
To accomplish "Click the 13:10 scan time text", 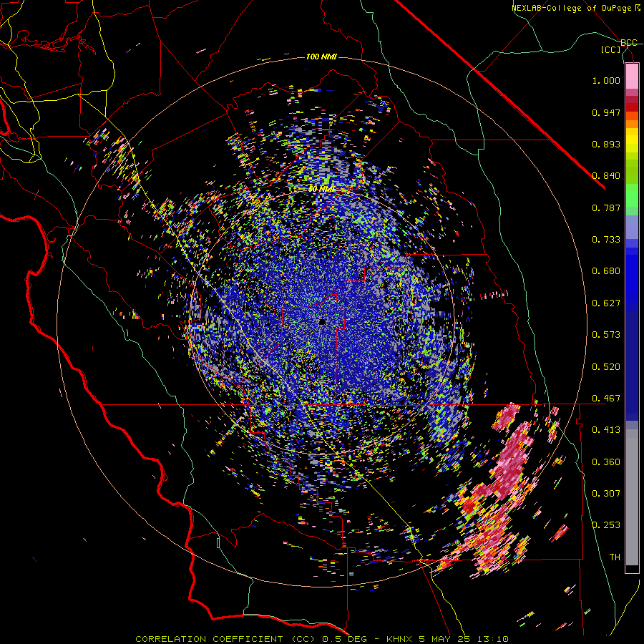I will (x=494, y=639).
